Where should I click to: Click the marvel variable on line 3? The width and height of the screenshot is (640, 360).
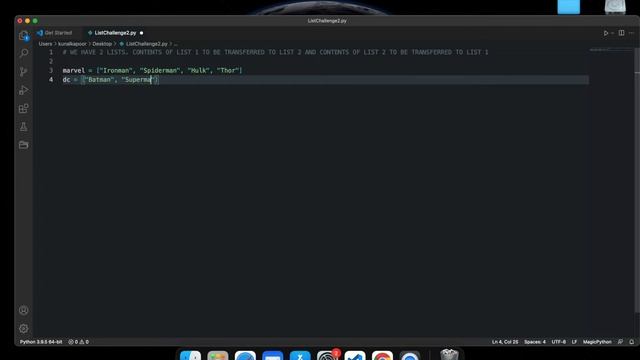coord(73,70)
